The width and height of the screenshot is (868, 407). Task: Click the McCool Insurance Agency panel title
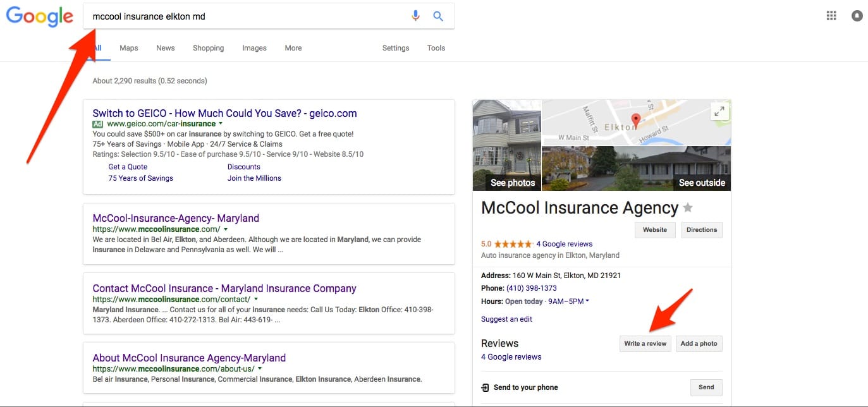click(x=580, y=208)
